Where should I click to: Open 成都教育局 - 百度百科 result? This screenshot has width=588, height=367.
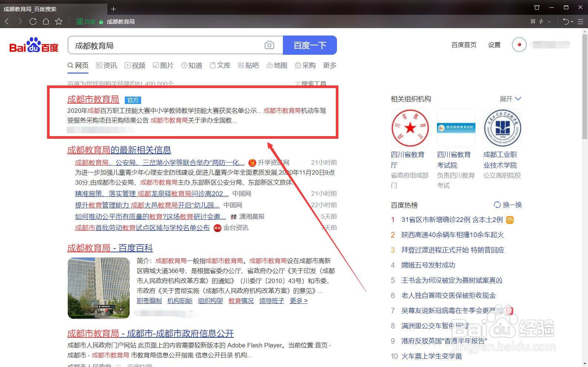click(x=110, y=248)
